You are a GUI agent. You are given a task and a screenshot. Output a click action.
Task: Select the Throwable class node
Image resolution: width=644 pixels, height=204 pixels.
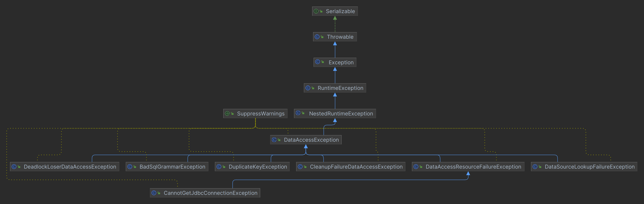[x=340, y=37]
